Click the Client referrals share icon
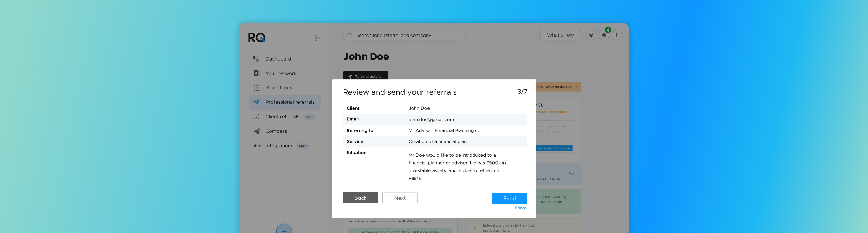 coord(257,117)
